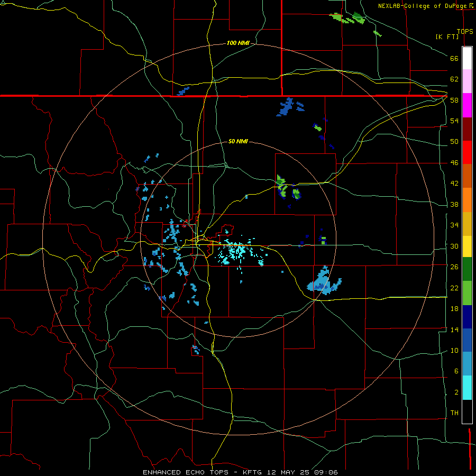476x476 pixels.
Task: Click the medium blue 18 kft legend swatch
Action: point(467,340)
